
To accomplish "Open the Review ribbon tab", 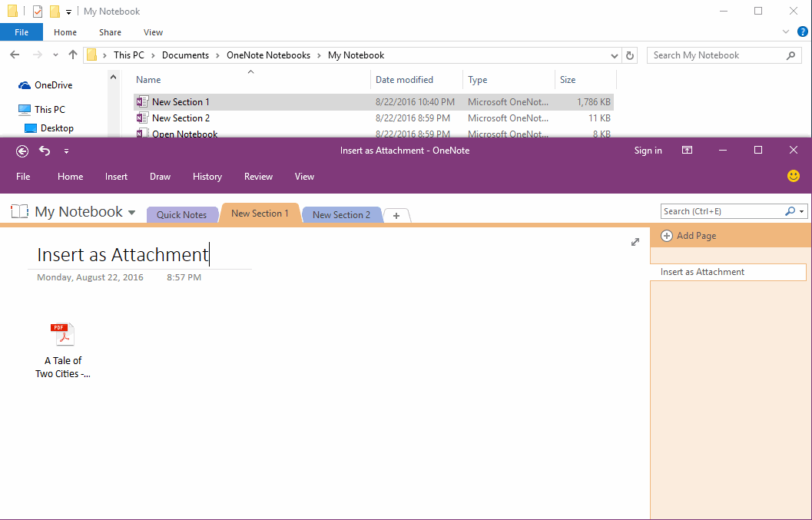I will [258, 177].
